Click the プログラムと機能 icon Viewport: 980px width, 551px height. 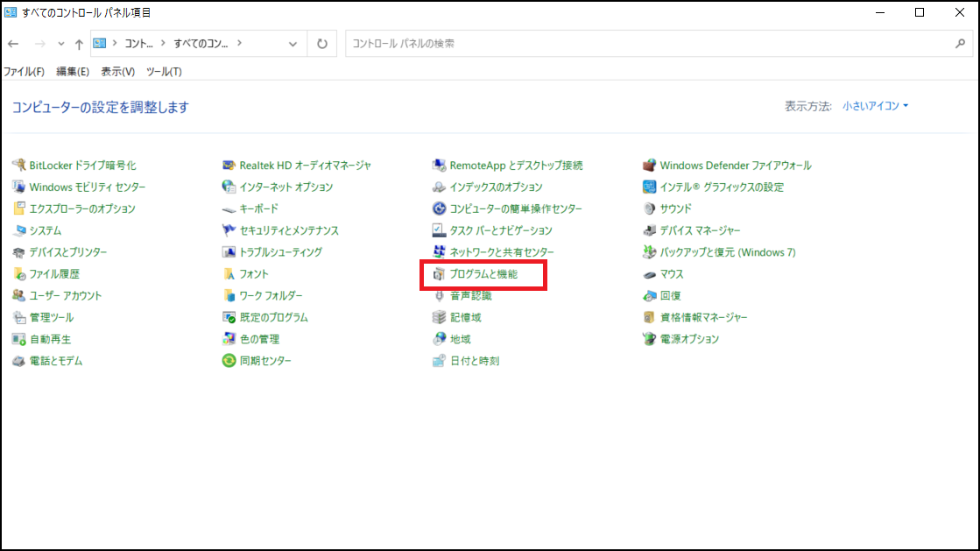pyautogui.click(x=439, y=274)
